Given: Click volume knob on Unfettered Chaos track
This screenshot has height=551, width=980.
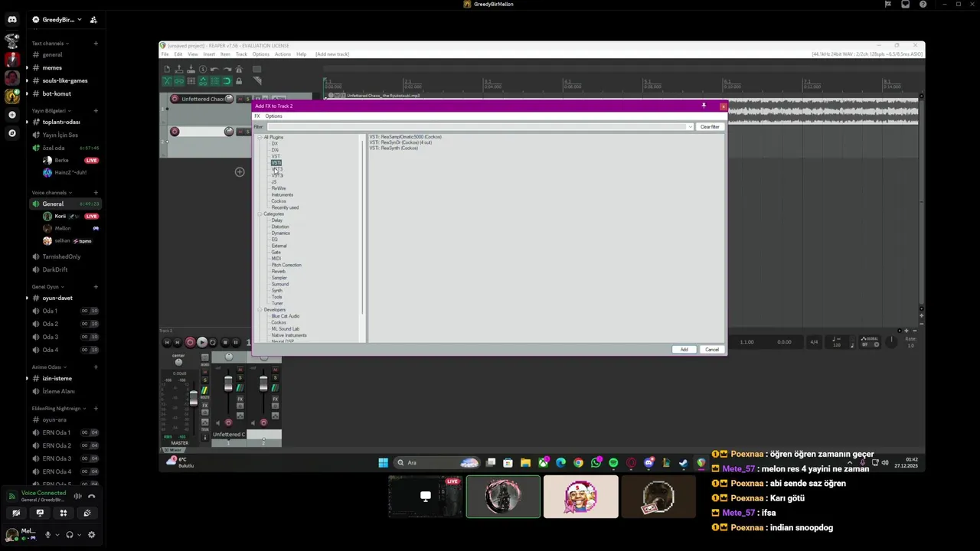Looking at the screenshot, I should (229, 99).
